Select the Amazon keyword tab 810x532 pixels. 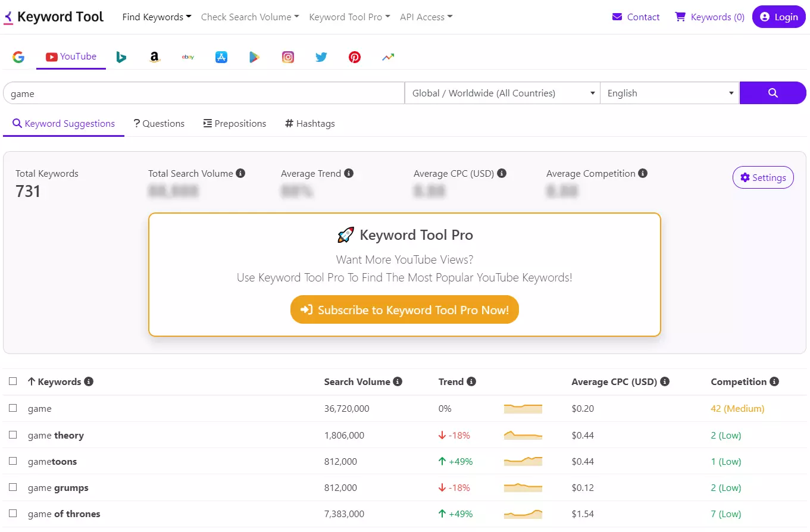[x=155, y=57]
